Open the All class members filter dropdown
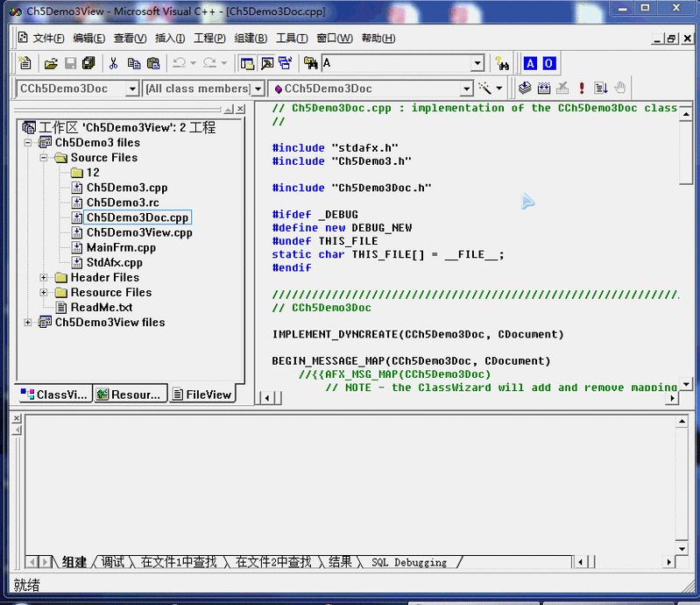This screenshot has height=605, width=700. tap(258, 89)
